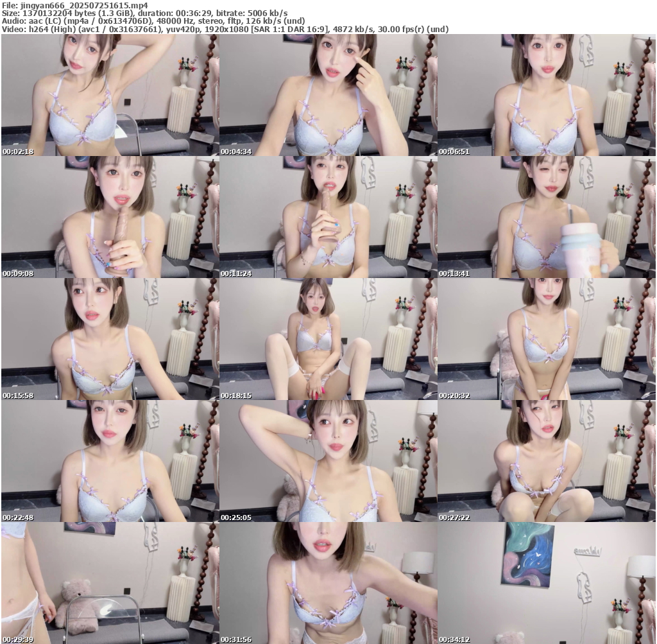This screenshot has width=657, height=644.
Task: Open the thumbnail timestamped 00:15:58
Action: [110, 339]
